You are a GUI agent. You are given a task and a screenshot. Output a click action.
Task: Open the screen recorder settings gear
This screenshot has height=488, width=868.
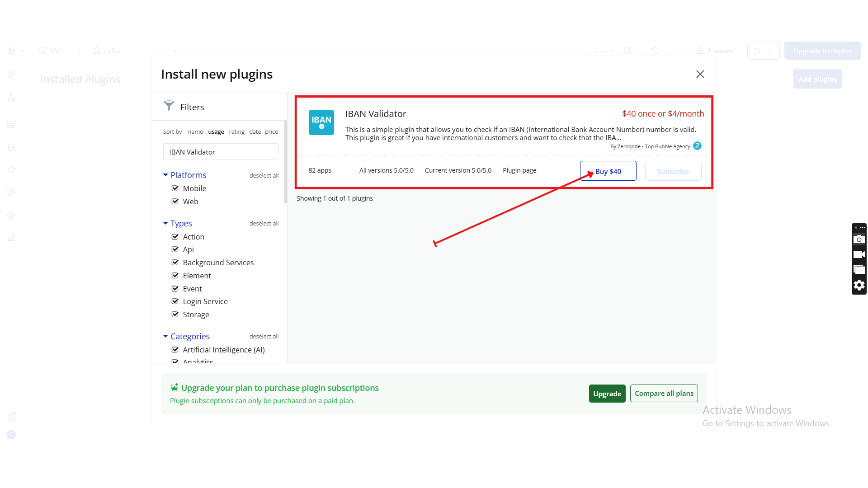click(859, 285)
